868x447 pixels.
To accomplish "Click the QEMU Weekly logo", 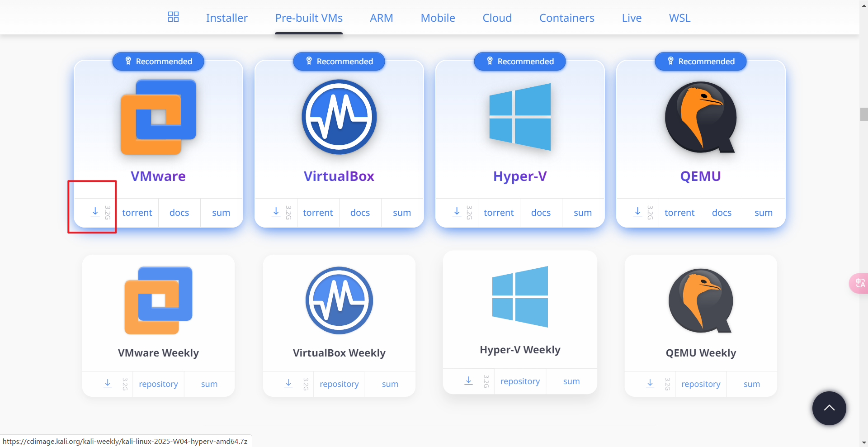I will (701, 301).
